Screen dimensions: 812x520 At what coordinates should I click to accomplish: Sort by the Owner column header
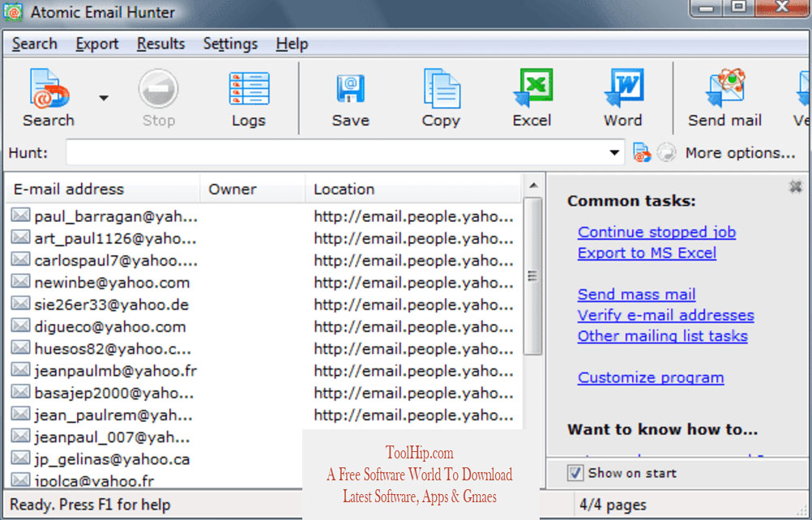(x=253, y=189)
